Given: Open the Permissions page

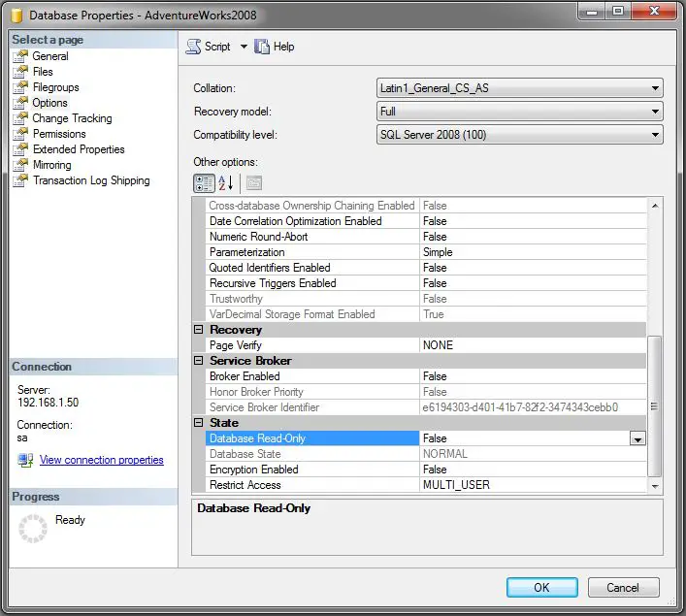Looking at the screenshot, I should (59, 134).
